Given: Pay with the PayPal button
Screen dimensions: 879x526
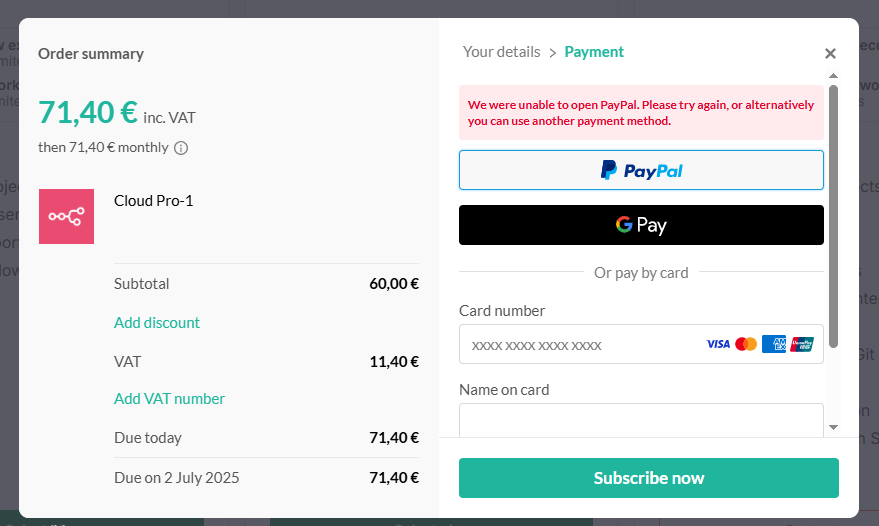Looking at the screenshot, I should coord(641,170).
